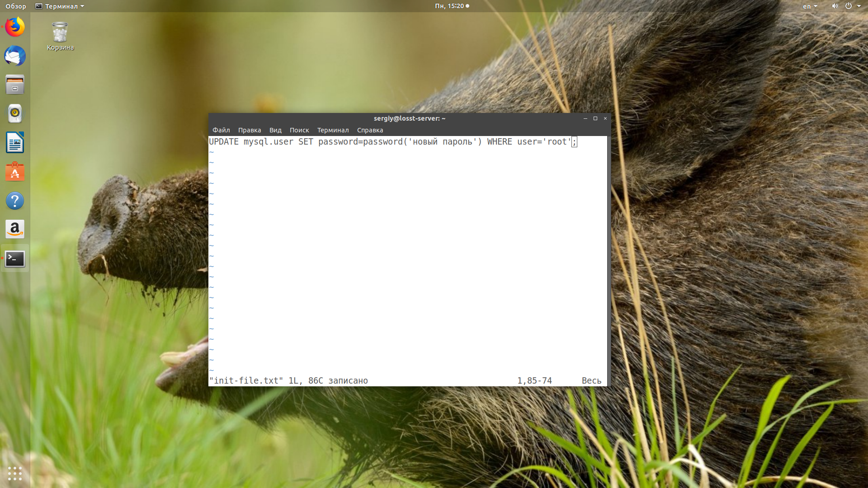868x488 pixels.
Task: Open Ubuntu Software center icon
Action: tap(15, 172)
